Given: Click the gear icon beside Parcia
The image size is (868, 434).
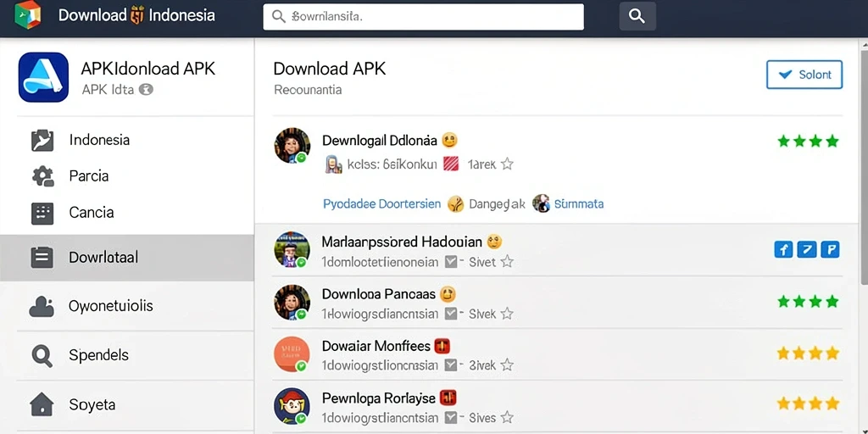Looking at the screenshot, I should (42, 176).
